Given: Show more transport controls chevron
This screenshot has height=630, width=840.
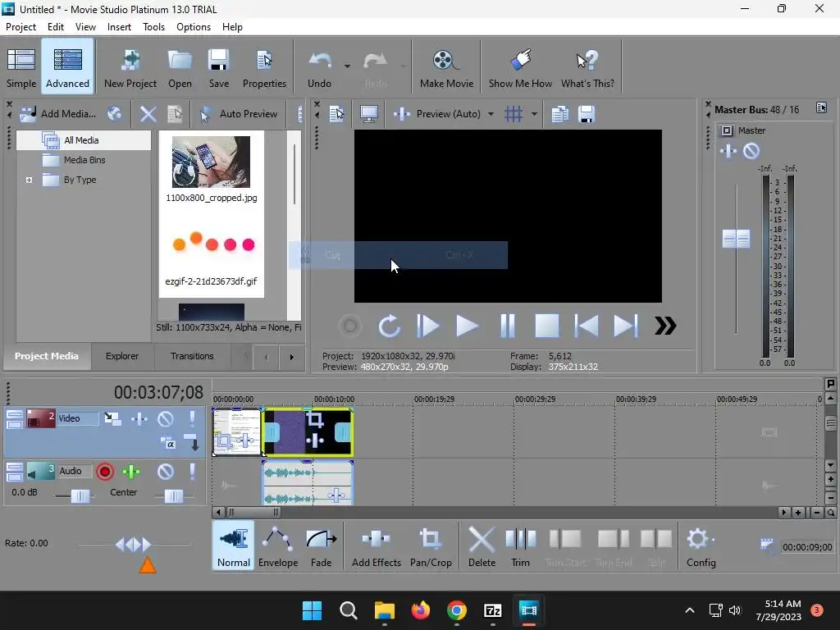Looking at the screenshot, I should click(x=664, y=326).
